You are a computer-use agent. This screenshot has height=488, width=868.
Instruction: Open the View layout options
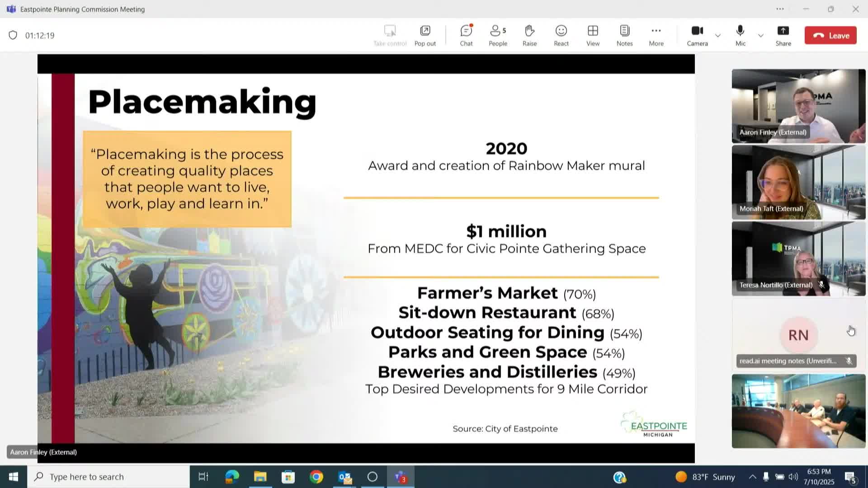[x=593, y=35]
